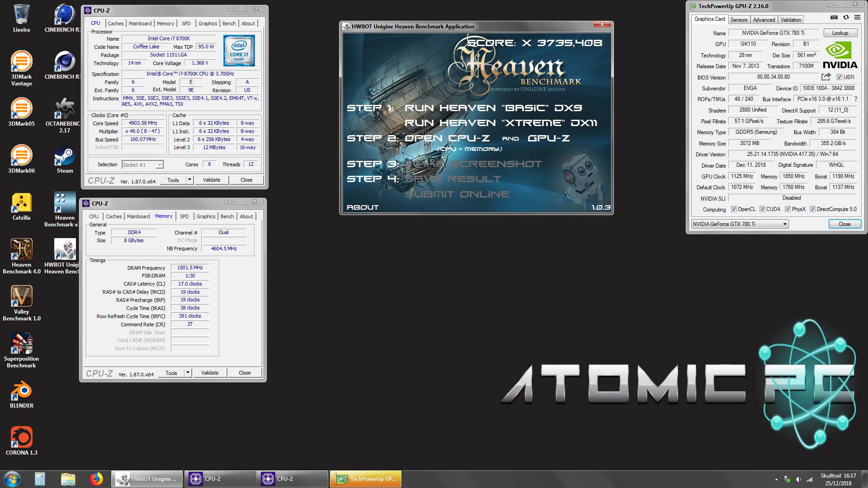Click Validate button in top CPU-Z

[x=212, y=180]
